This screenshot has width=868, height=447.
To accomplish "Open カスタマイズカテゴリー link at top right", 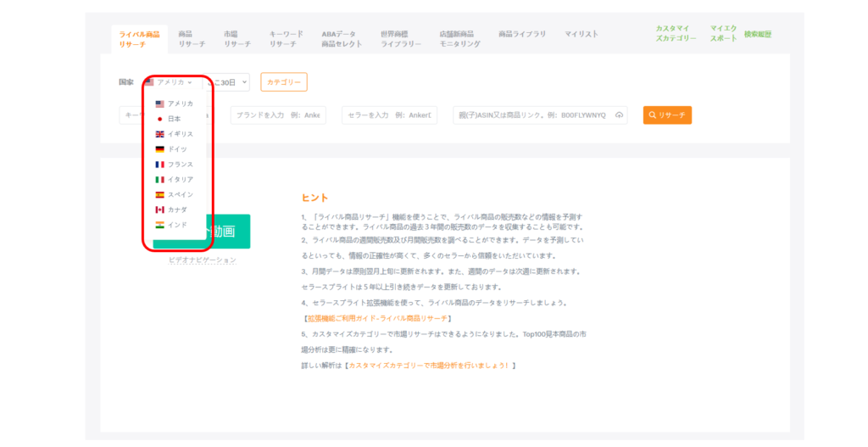I will [676, 34].
